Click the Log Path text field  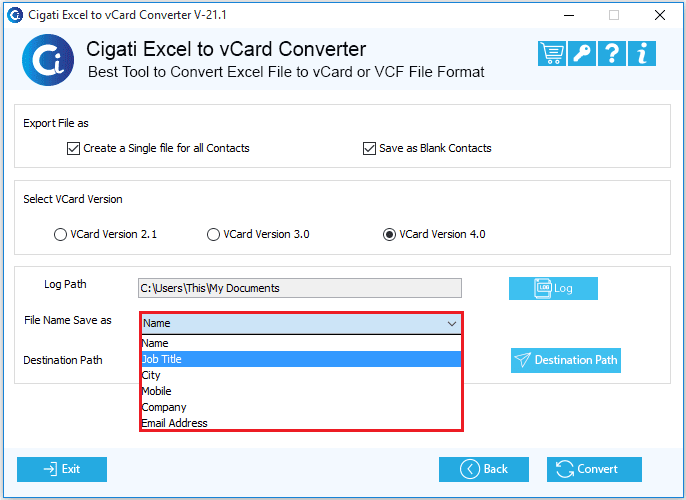click(300, 288)
